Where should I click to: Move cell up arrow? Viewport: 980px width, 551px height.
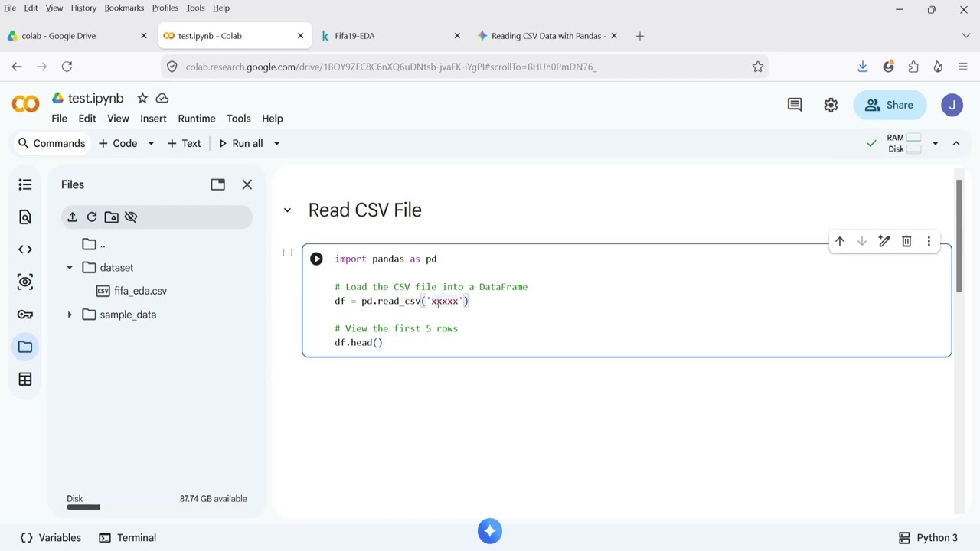840,242
